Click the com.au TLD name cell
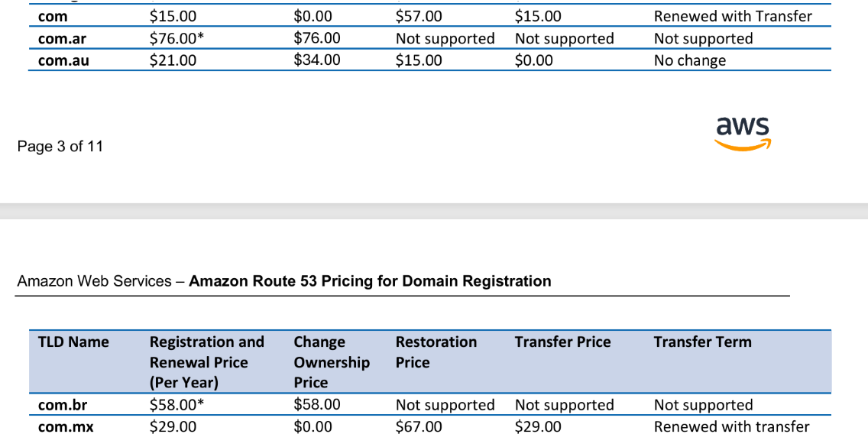Image resolution: width=868 pixels, height=434 pixels. (x=63, y=61)
